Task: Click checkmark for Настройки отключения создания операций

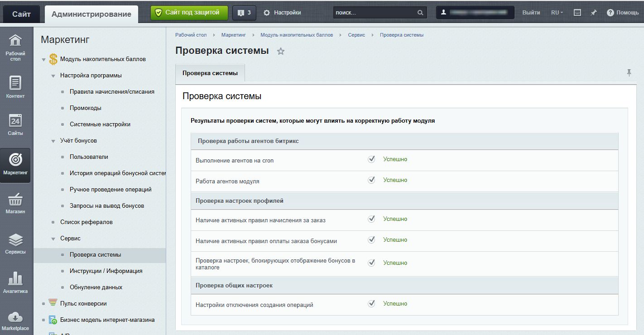Action: pos(371,304)
